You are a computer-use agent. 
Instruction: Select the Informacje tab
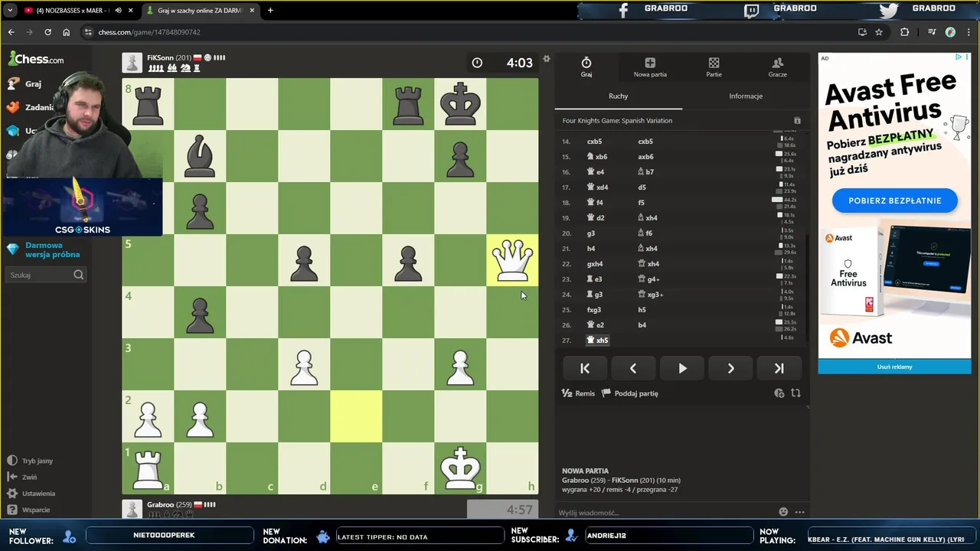(x=746, y=96)
